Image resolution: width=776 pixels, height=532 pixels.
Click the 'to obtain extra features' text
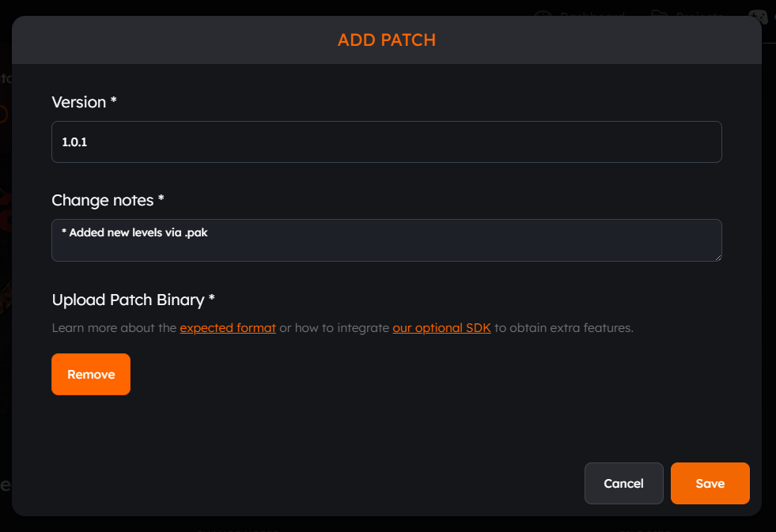click(564, 328)
